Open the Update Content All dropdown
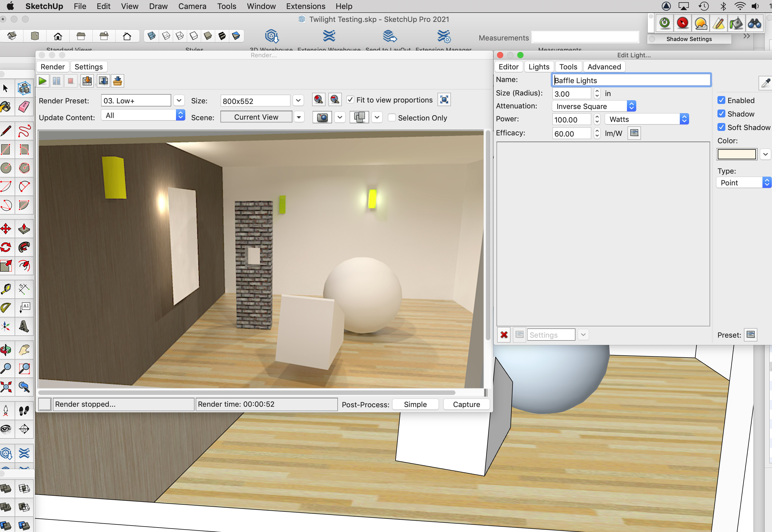 pos(143,115)
